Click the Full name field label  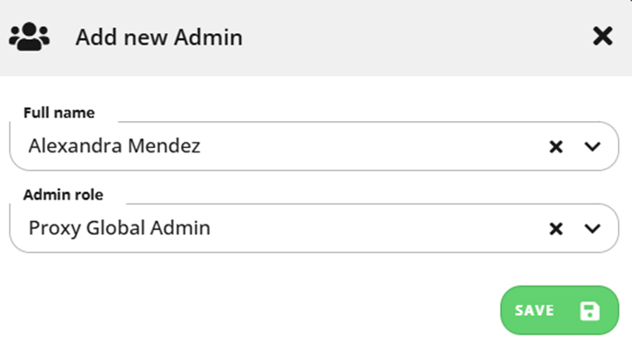click(59, 113)
